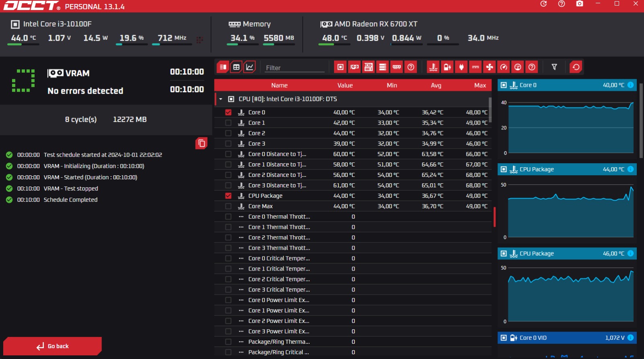The image size is (644, 359).
Task: Sort the table by the Value column
Action: (x=345, y=85)
